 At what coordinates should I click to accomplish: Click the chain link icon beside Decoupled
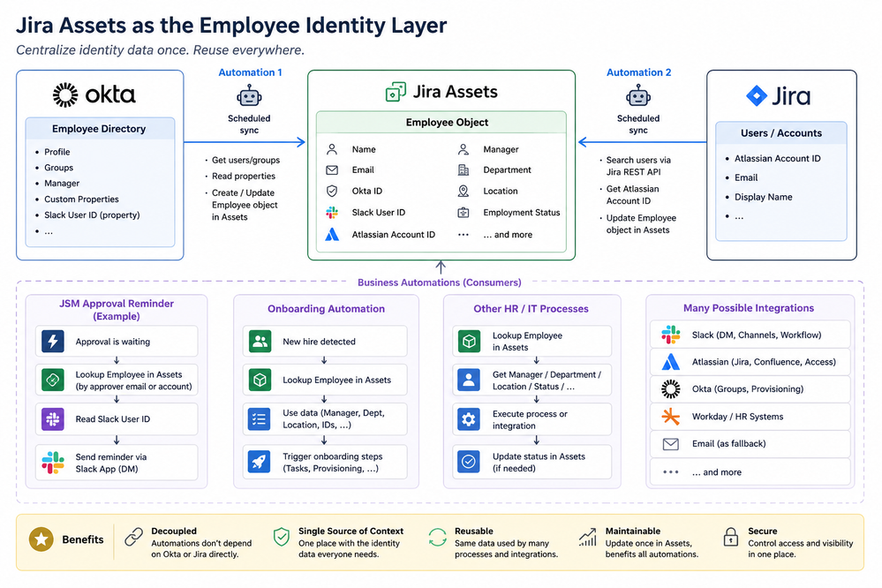133,538
